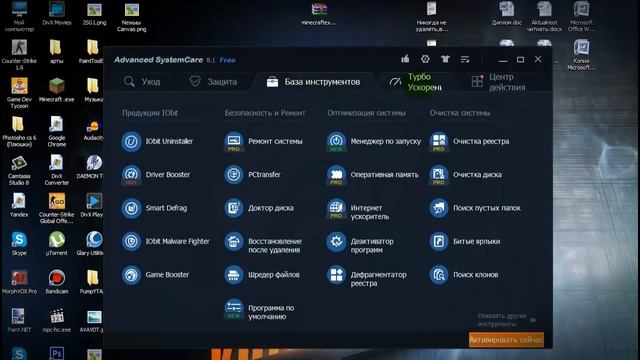The image size is (640, 360).
Task: Launch the Driver Booster icon
Action: click(x=131, y=175)
